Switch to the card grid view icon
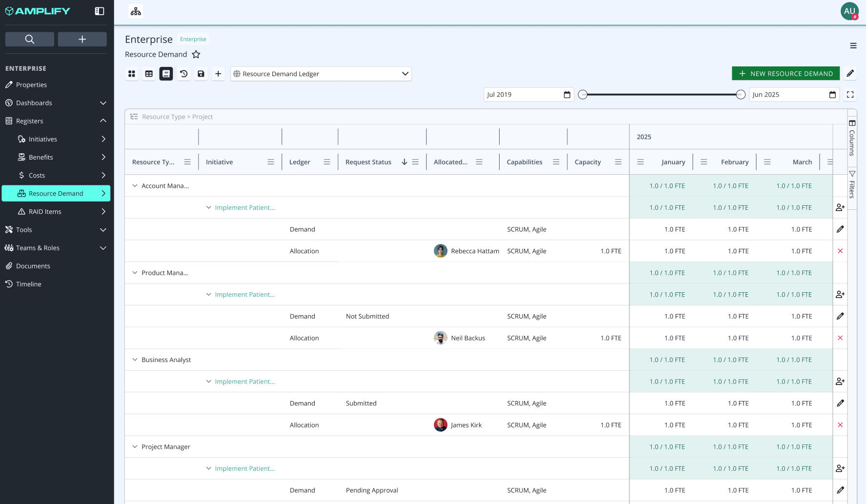 132,74
